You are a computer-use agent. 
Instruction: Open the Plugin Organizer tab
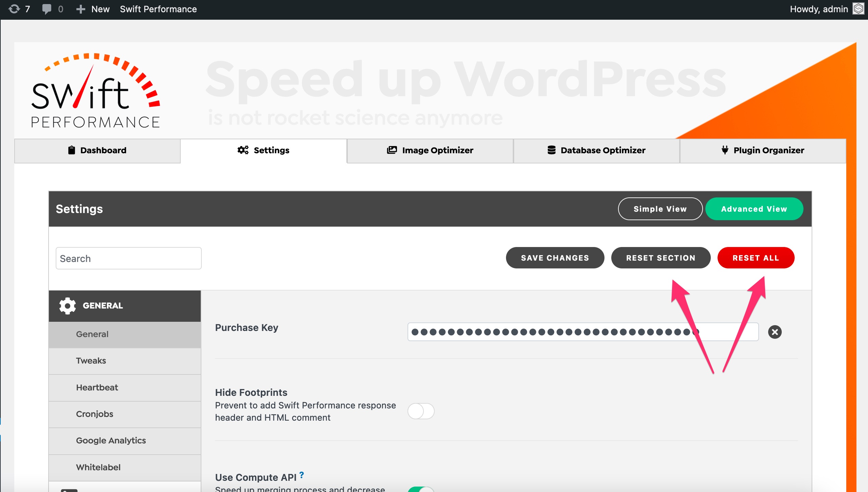(x=763, y=151)
